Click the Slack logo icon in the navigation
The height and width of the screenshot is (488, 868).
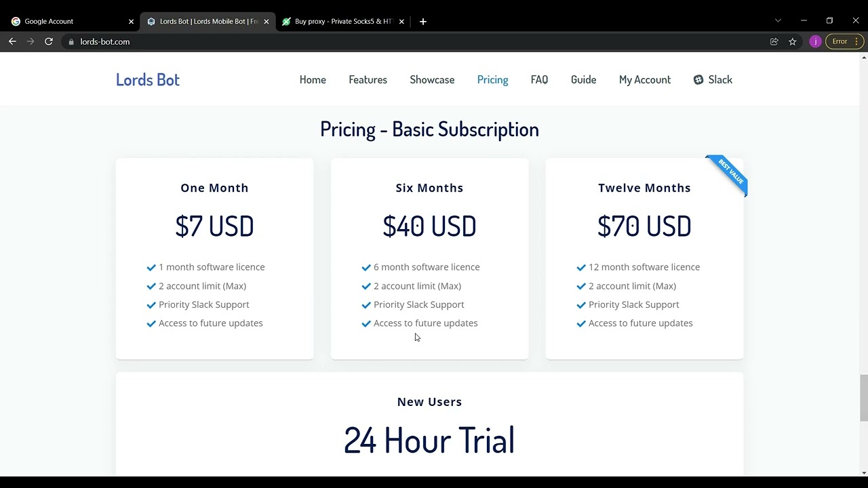pyautogui.click(x=698, y=80)
